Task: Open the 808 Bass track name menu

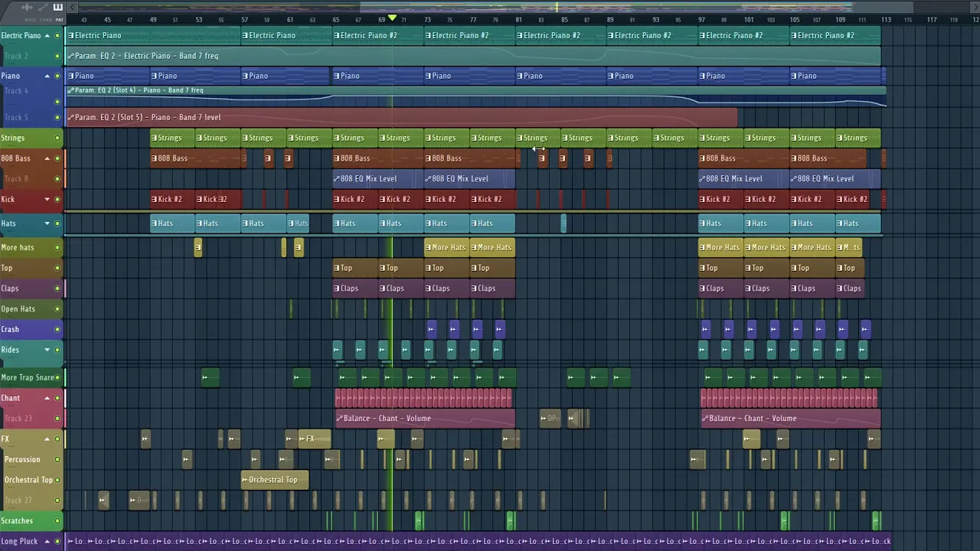Action: [15, 158]
